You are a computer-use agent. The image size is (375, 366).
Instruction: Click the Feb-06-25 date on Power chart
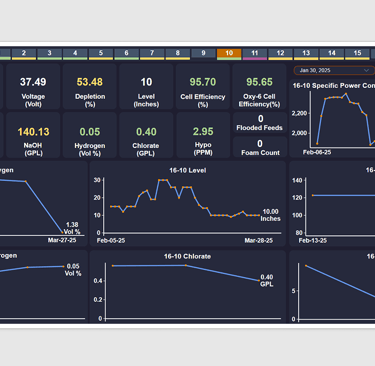pos(317,152)
